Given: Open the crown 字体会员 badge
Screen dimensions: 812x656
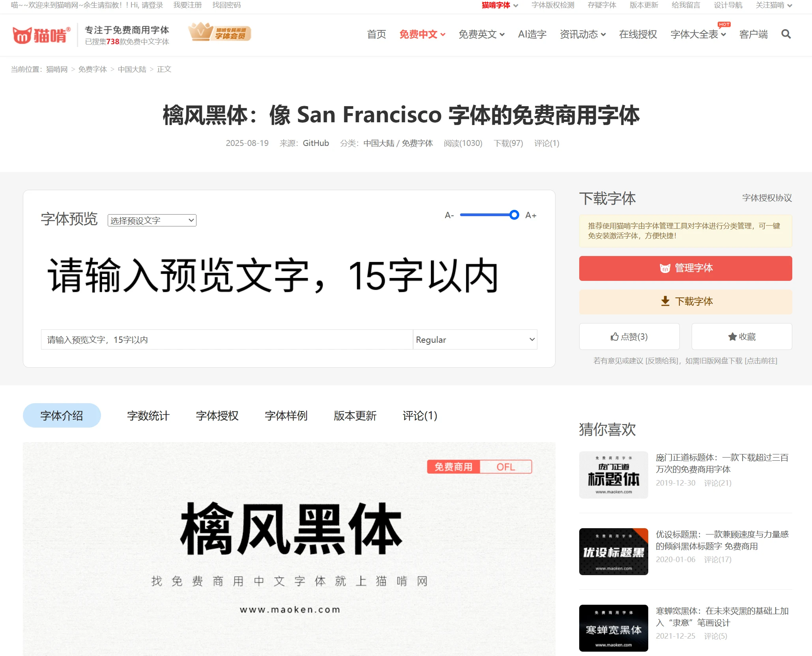Looking at the screenshot, I should pyautogui.click(x=220, y=32).
